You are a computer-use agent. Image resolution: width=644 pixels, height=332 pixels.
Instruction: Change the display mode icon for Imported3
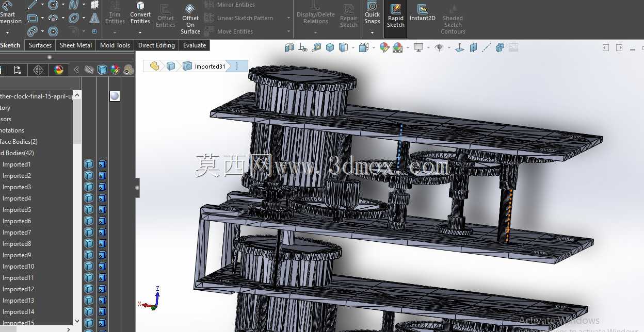point(102,187)
